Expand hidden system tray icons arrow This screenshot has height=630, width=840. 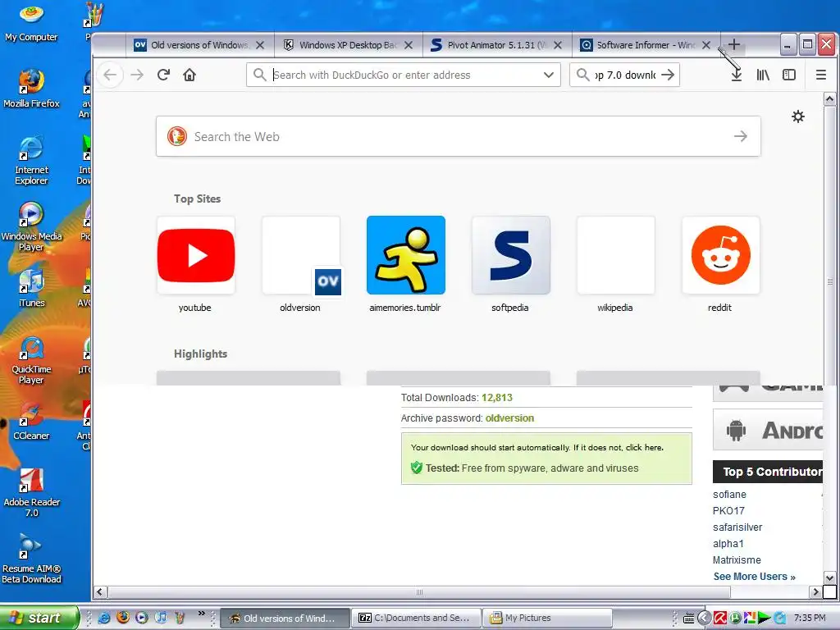(x=704, y=618)
